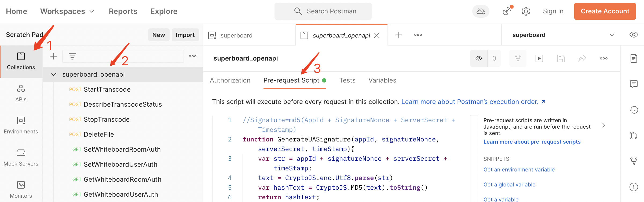The image size is (644, 202).
Task: Toggle environment quick look eye icon
Action: point(634,35)
